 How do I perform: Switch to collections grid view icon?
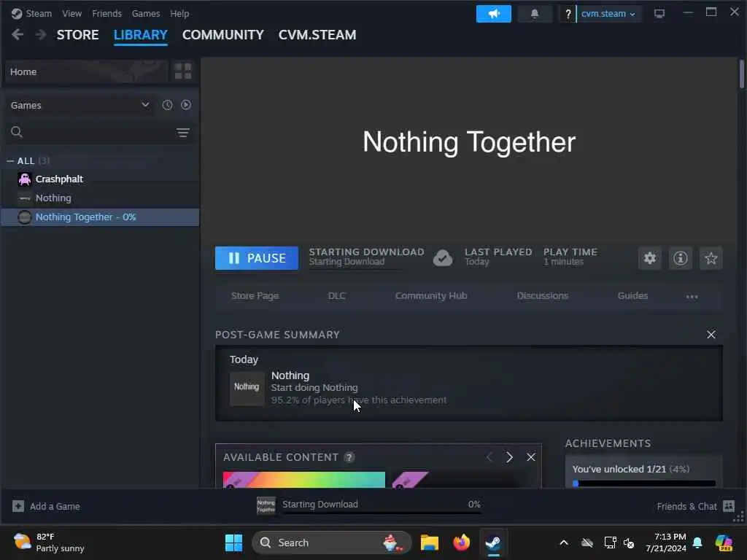click(x=183, y=71)
